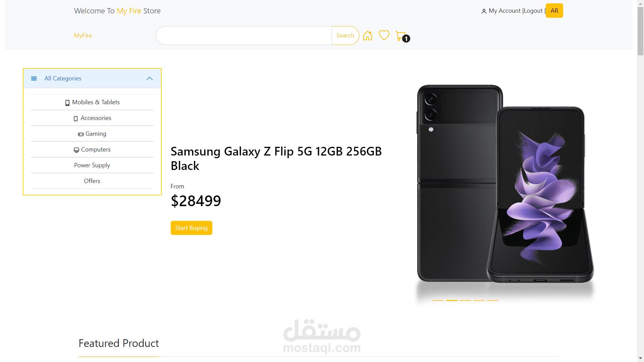Focus the product search input field
This screenshot has width=644, height=362.
(x=244, y=36)
